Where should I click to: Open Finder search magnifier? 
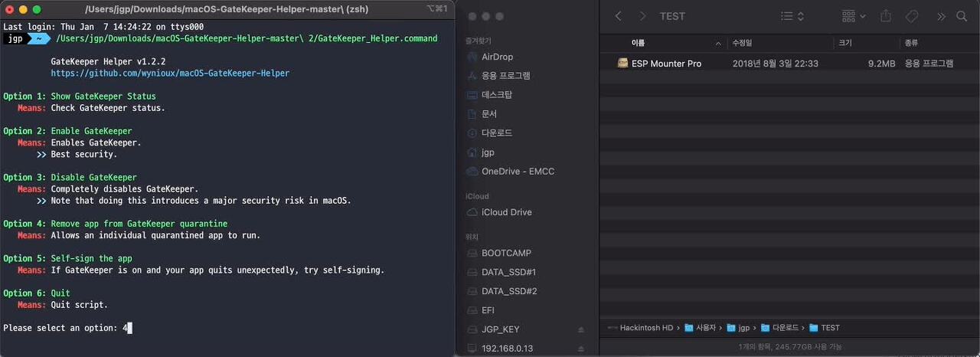[x=962, y=16]
